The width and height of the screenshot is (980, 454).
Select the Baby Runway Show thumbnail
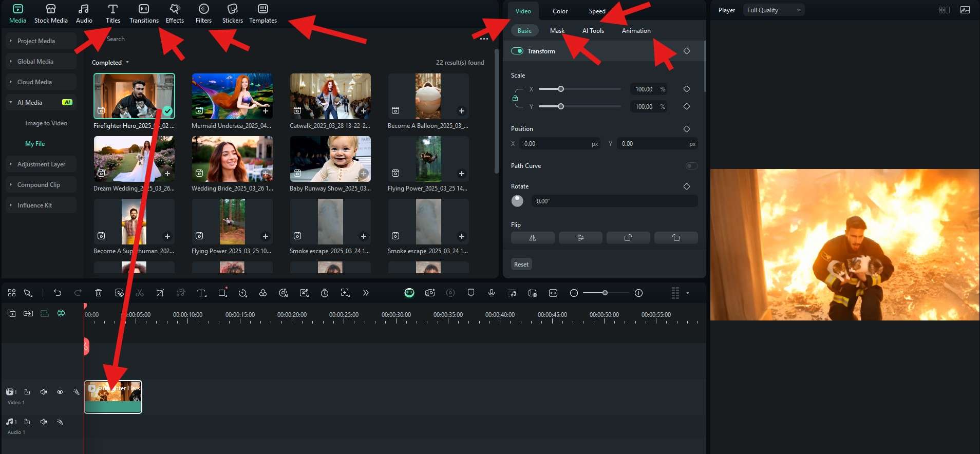330,159
